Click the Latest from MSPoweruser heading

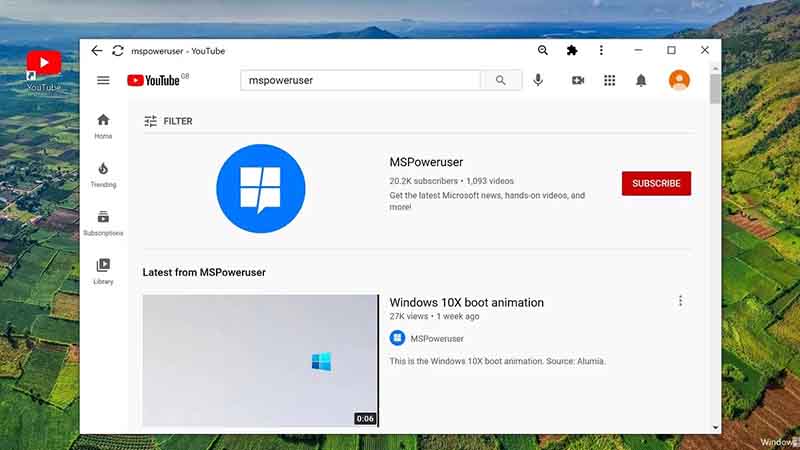coord(204,272)
